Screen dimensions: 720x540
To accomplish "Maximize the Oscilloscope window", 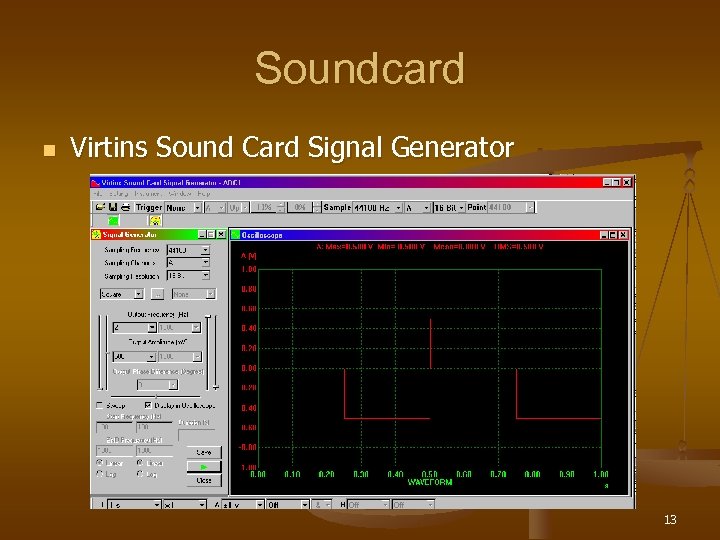I will (613, 235).
